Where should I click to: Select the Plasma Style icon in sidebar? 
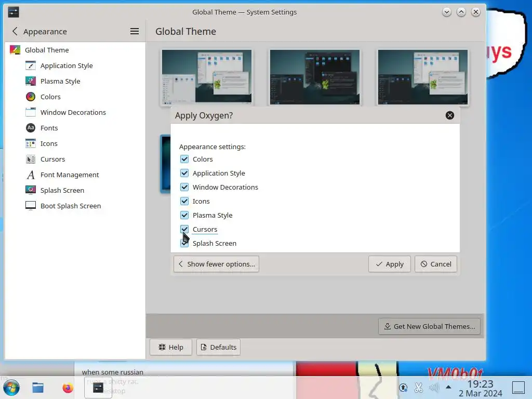click(x=31, y=81)
